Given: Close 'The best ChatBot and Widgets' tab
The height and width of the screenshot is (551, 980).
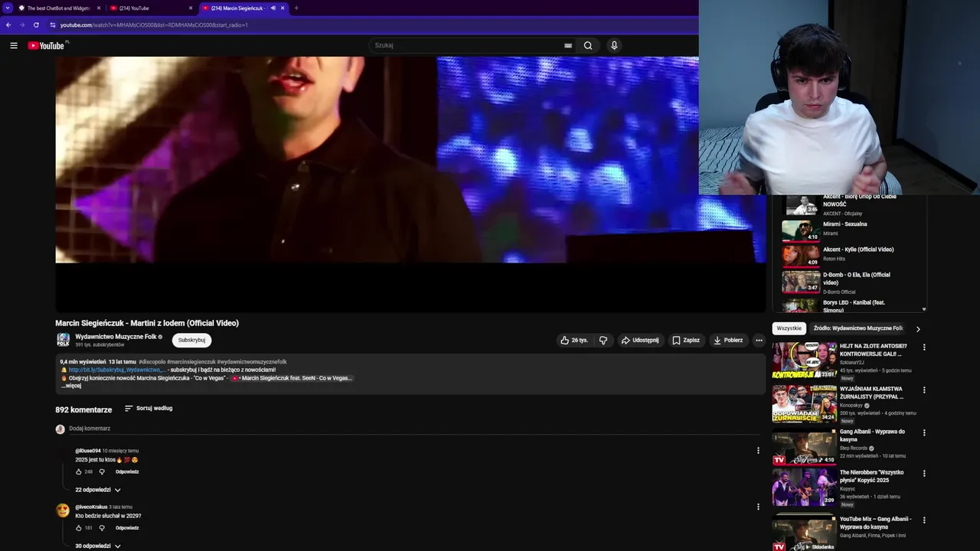Looking at the screenshot, I should point(98,8).
